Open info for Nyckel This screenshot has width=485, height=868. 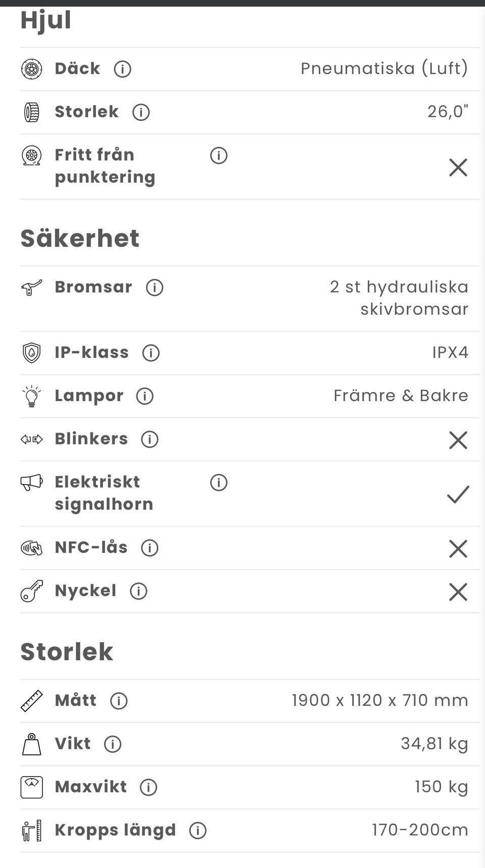point(138,591)
